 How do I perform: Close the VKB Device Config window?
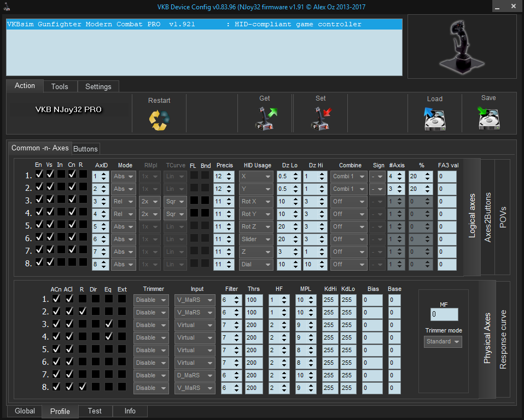tap(514, 7)
